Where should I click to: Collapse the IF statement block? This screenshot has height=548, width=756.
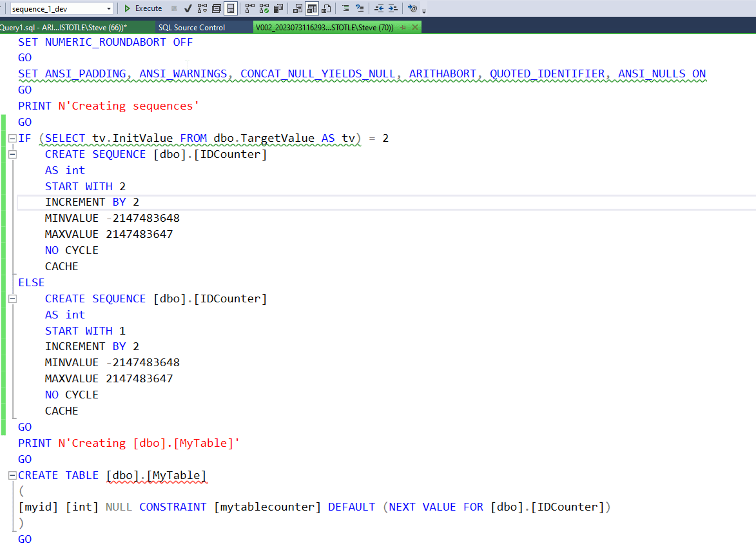click(12, 139)
